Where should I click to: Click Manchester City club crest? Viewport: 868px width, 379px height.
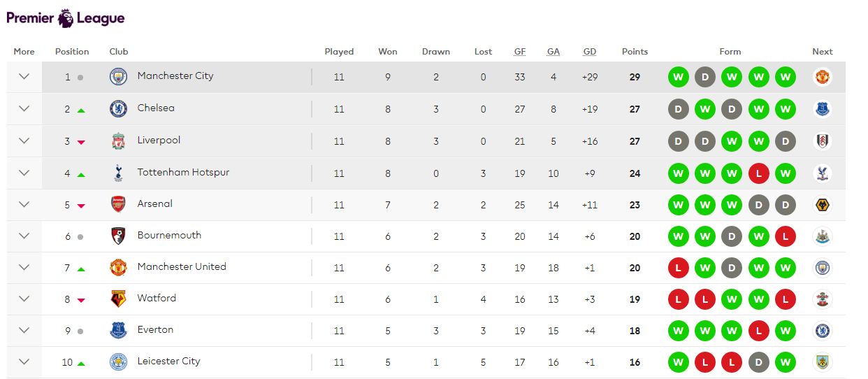pos(118,77)
